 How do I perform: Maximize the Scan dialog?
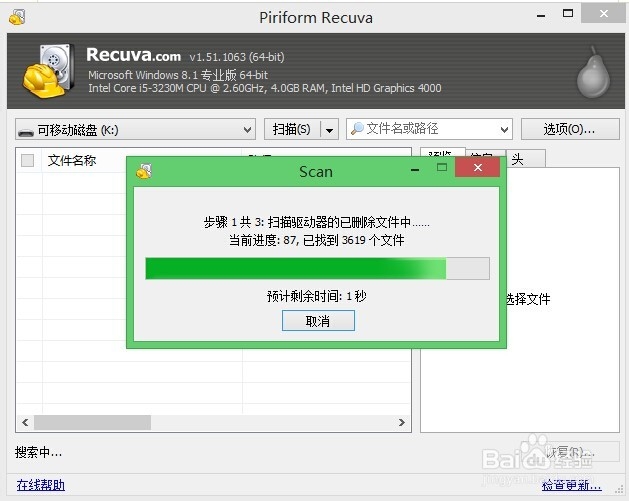(x=442, y=167)
